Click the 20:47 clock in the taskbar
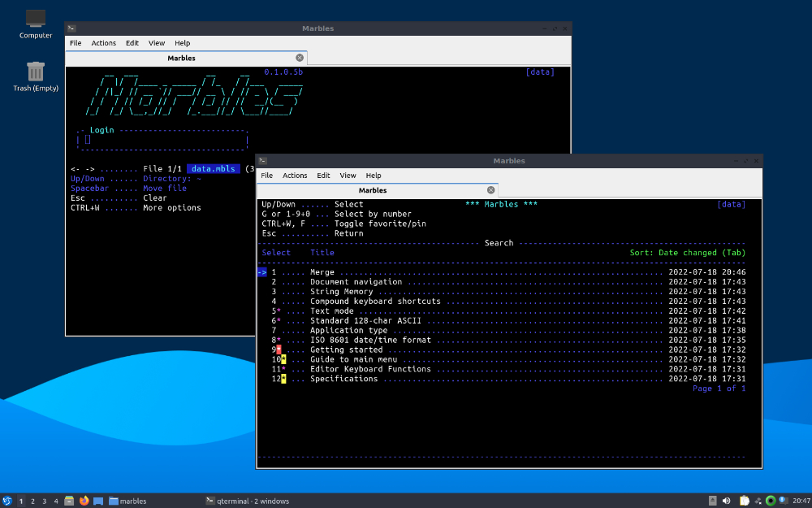Screen dimensions: 812x508 (x=801, y=501)
